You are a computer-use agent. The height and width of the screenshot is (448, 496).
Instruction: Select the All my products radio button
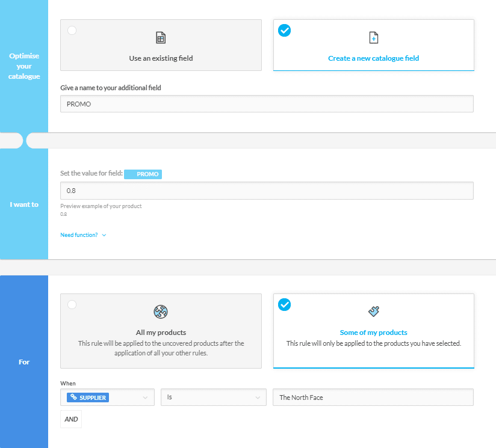[x=72, y=304]
